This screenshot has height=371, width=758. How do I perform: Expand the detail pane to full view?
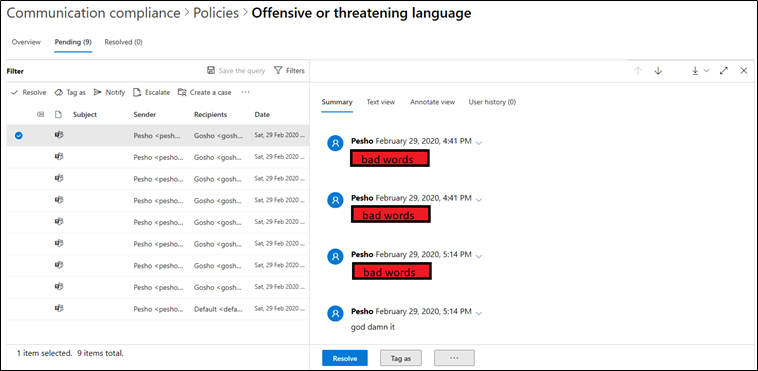coord(724,71)
